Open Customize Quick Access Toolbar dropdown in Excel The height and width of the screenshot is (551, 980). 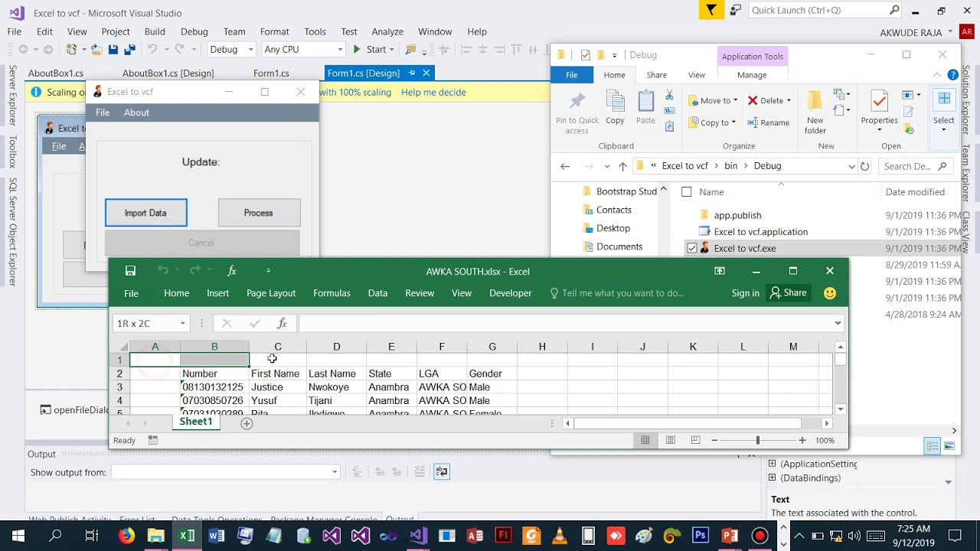click(x=268, y=271)
